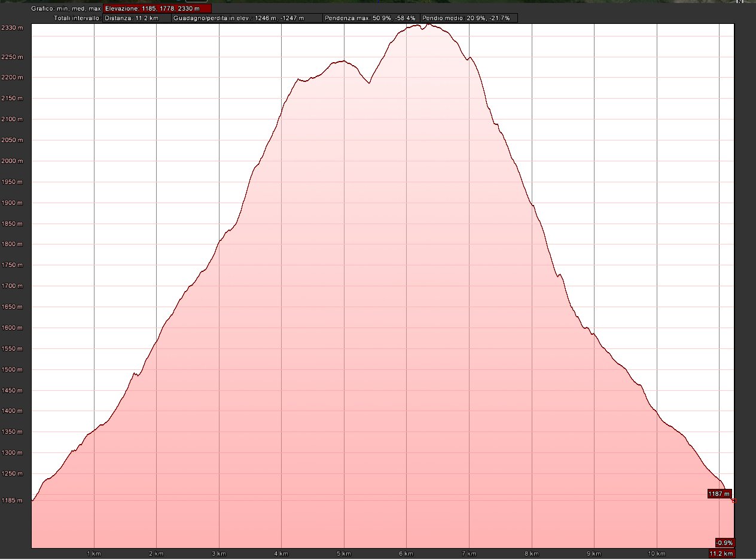The image size is (756, 560).
Task: Click the 5 km x-axis label
Action: [x=343, y=553]
